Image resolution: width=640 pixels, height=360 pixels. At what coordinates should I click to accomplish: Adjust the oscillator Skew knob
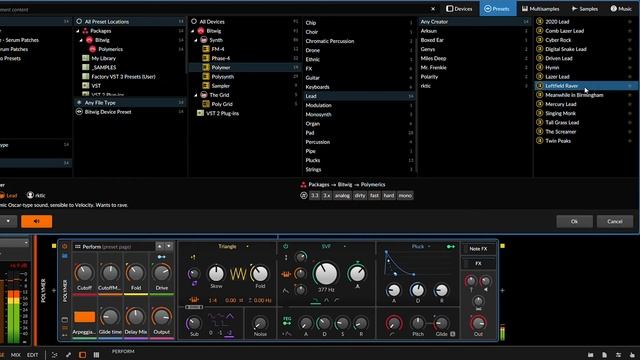point(216,273)
